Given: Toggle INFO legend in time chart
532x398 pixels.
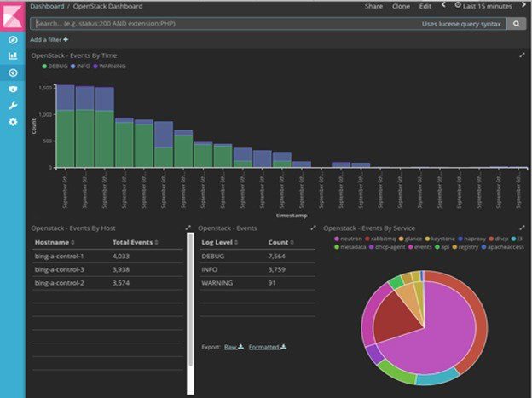Looking at the screenshot, I should (x=80, y=66).
